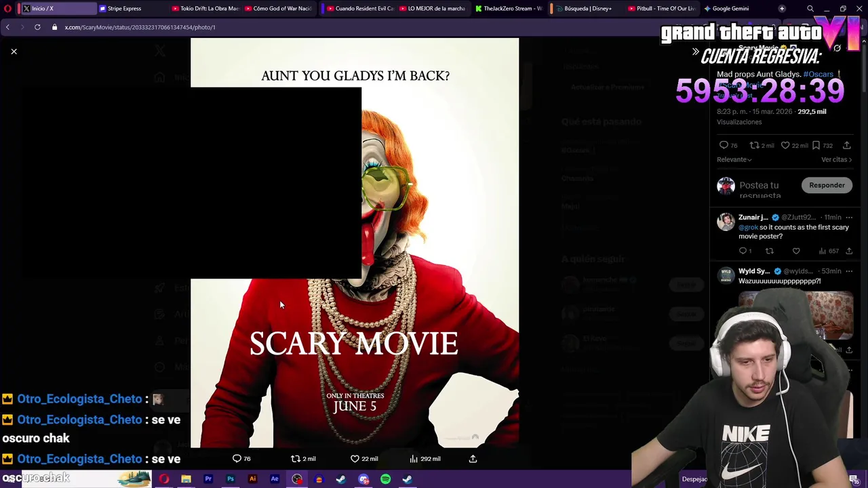
Task: Like the photo with the heart icon below it
Action: pos(355,459)
